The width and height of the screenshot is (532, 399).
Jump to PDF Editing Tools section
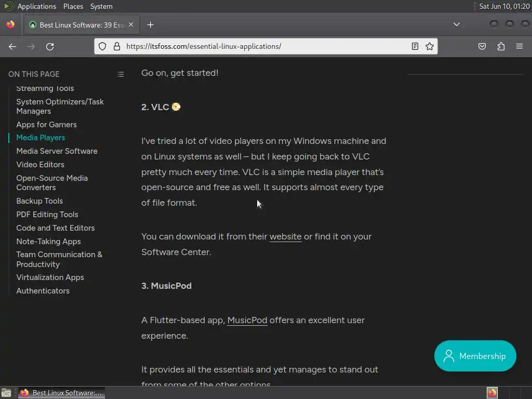(x=47, y=215)
